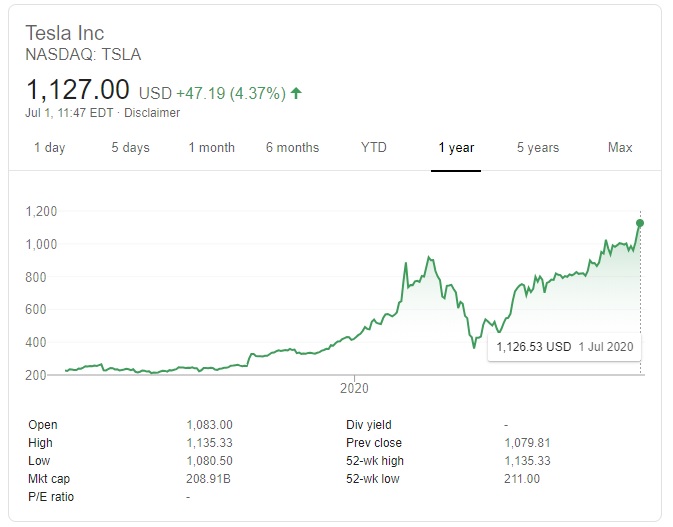673x527 pixels.
Task: View the Max range chart
Action: pyautogui.click(x=620, y=148)
